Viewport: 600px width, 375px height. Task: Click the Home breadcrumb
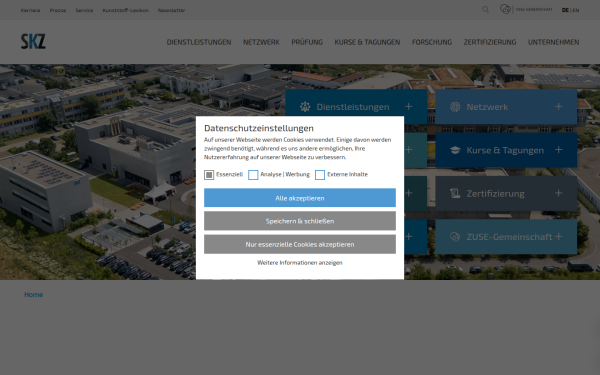[34, 295]
